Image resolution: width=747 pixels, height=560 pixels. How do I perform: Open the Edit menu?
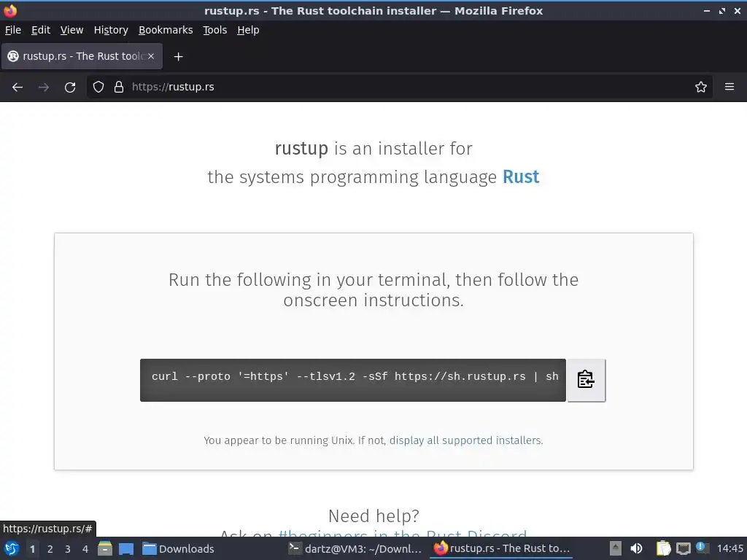coord(41,30)
